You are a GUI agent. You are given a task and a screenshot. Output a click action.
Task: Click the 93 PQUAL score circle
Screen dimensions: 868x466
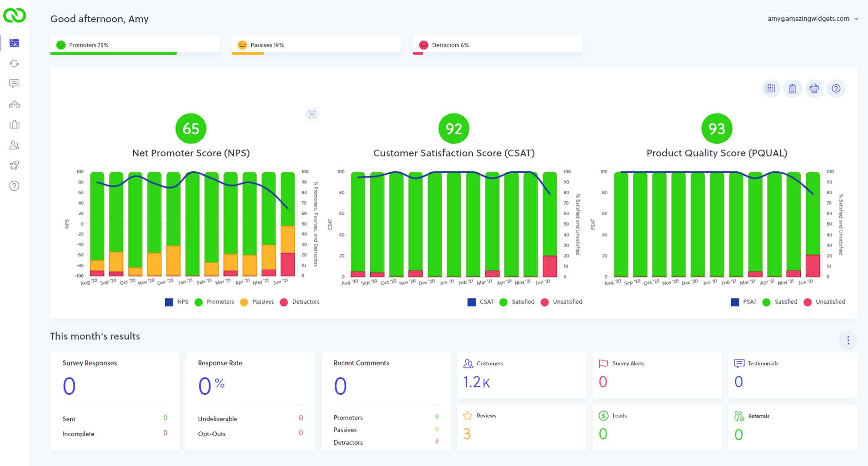point(717,128)
